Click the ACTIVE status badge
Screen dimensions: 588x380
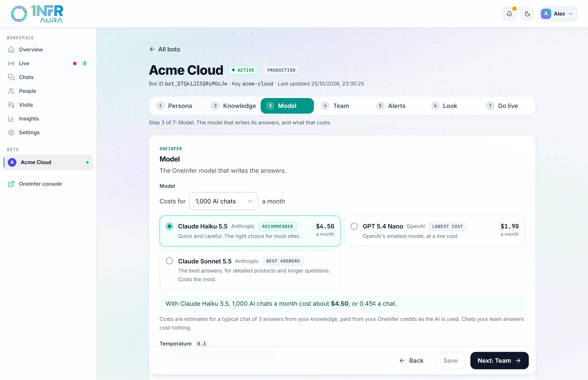(243, 70)
